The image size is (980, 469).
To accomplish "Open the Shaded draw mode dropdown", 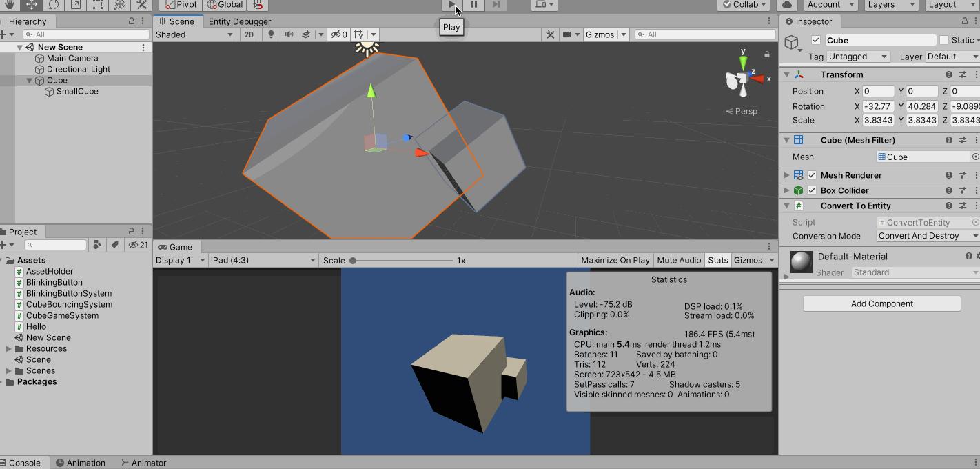I will (193, 34).
